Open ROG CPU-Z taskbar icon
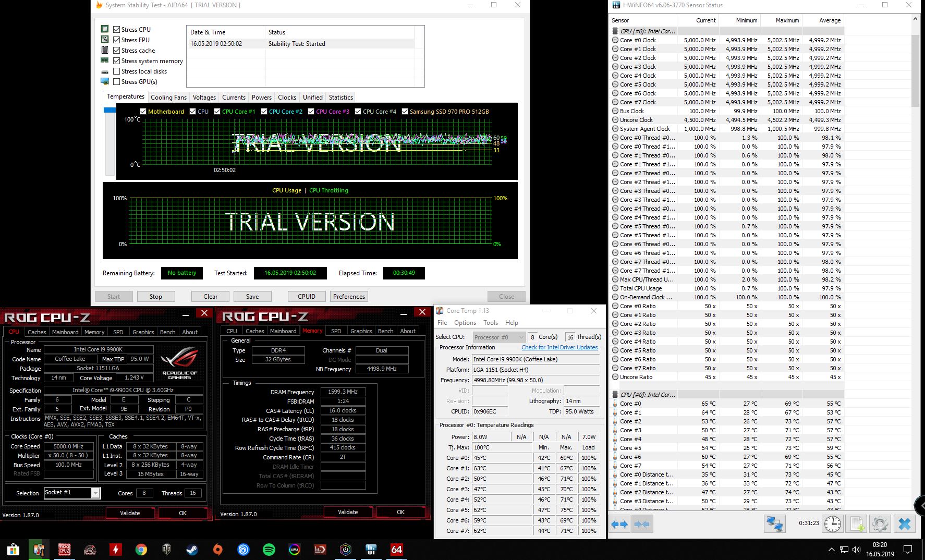 (x=64, y=550)
